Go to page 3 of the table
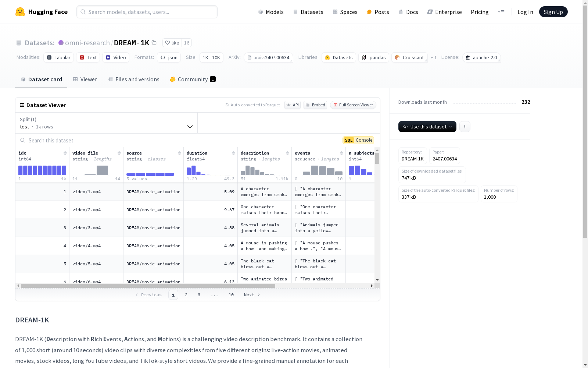The image size is (588, 368). (199, 295)
